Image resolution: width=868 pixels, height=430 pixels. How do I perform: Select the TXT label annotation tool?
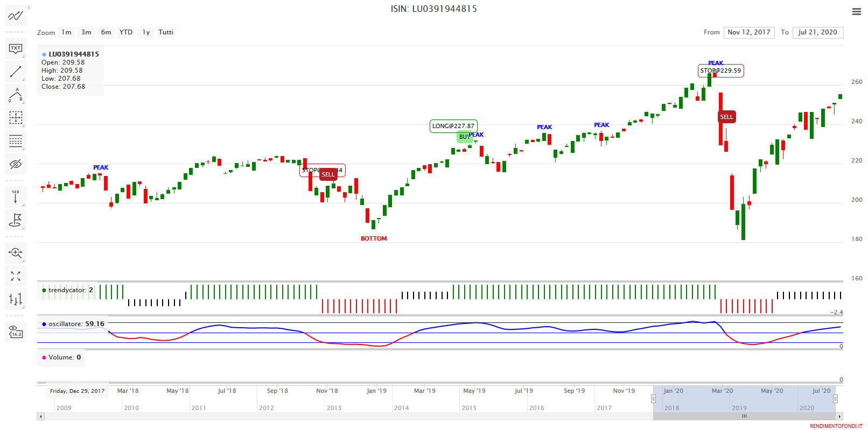[15, 48]
